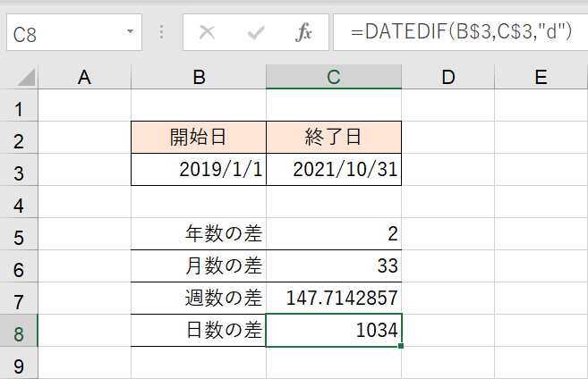The height and width of the screenshot is (379, 588).
Task: Click the 週数の差 label cell
Action: (199, 299)
